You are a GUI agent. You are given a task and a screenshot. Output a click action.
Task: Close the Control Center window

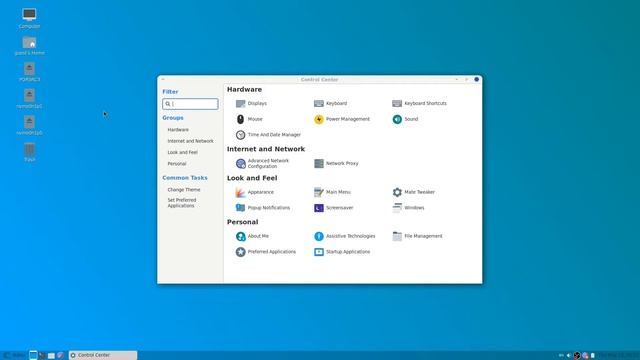coord(476,80)
